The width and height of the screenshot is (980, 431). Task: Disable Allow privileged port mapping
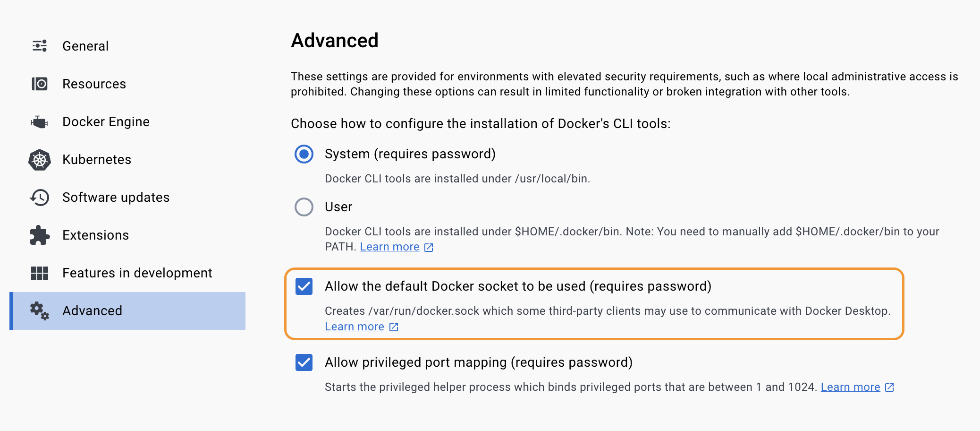304,362
